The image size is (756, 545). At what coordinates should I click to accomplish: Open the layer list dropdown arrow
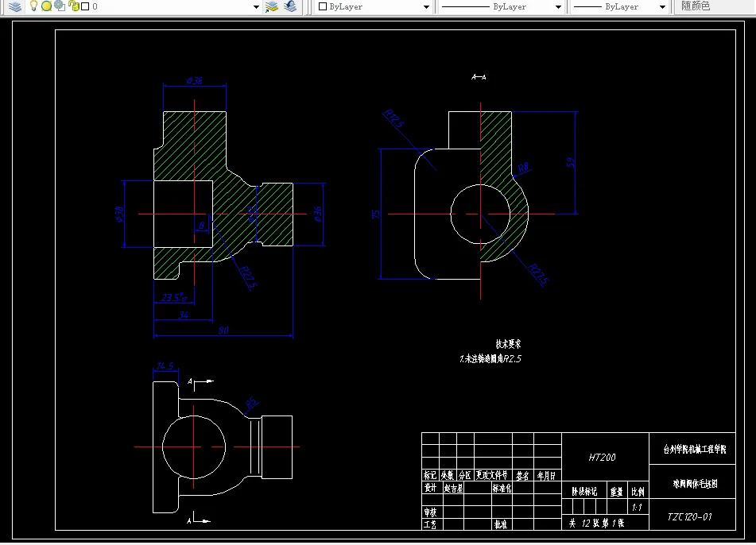[256, 7]
